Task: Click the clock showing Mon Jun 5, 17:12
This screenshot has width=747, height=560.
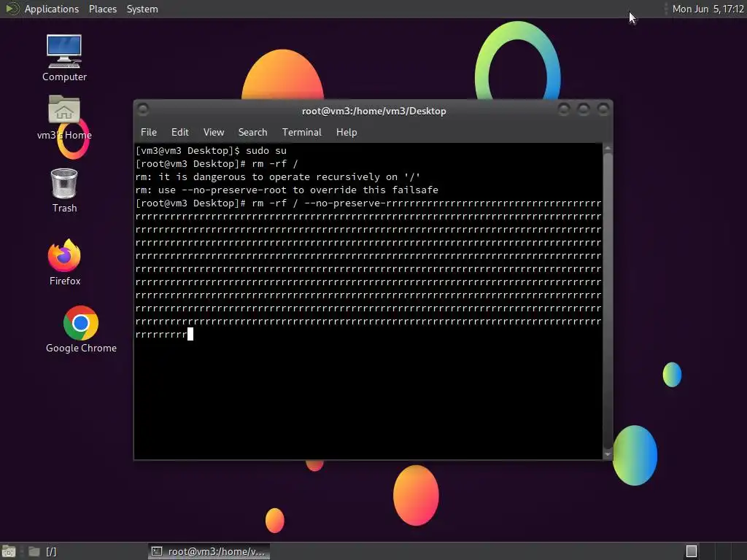Action: [708, 9]
